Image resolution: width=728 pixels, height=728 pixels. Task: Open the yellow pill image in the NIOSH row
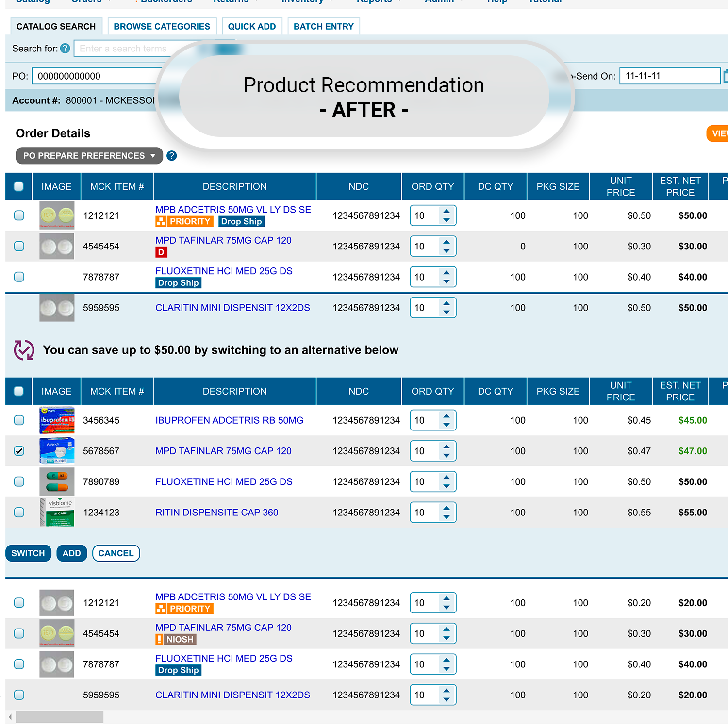point(57,633)
